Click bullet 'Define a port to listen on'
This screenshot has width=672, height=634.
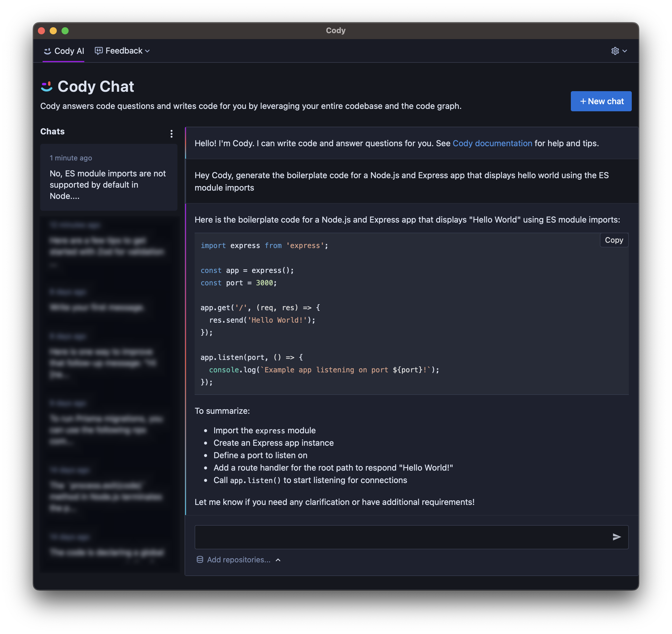260,455
